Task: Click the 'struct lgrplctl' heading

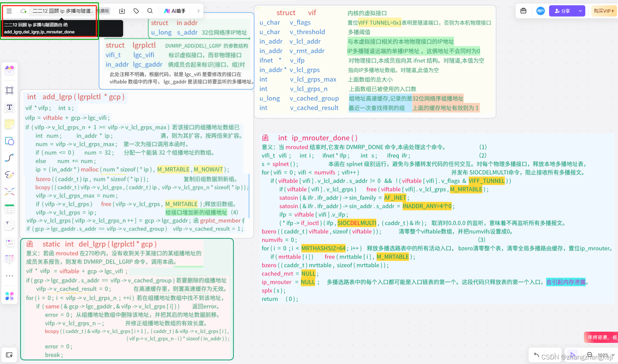Action: [x=130, y=45]
